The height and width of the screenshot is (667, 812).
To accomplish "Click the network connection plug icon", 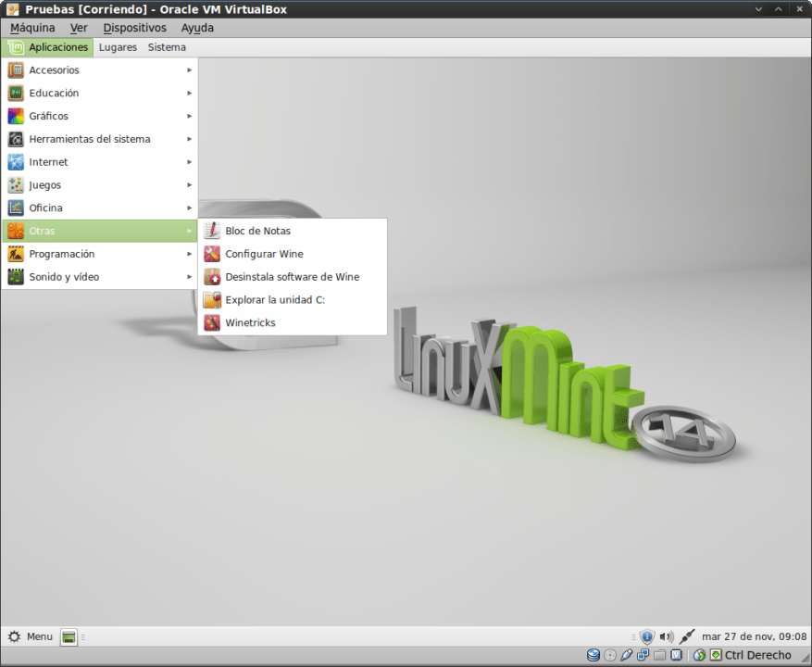I will coord(686,636).
